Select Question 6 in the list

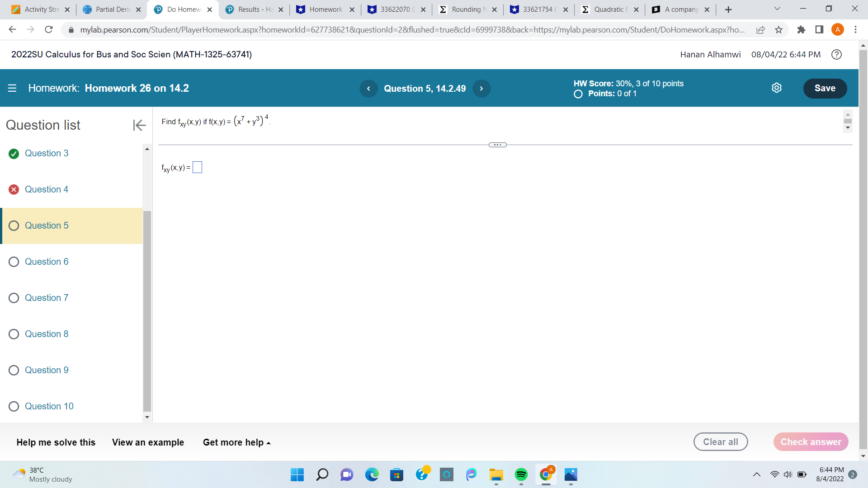pos(47,262)
